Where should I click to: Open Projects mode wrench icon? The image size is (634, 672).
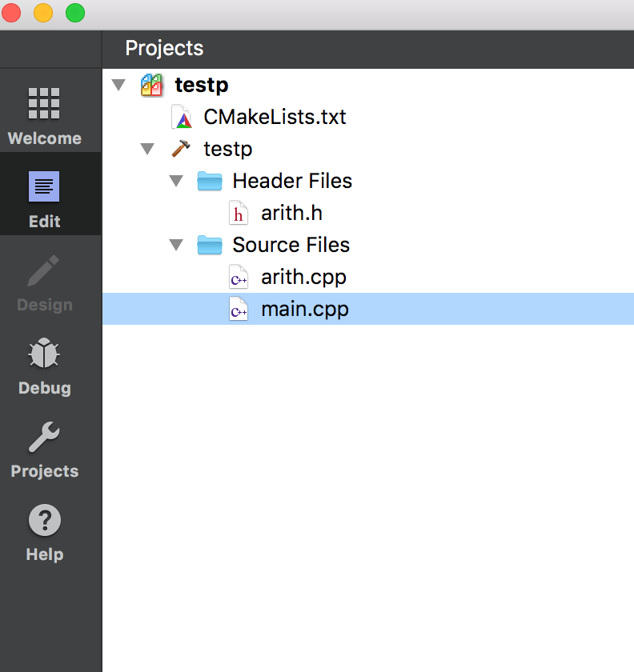(44, 437)
